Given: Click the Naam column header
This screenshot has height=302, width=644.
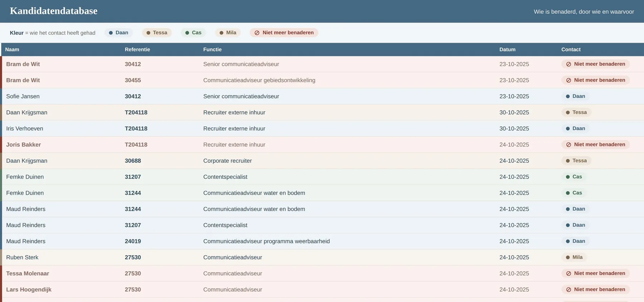Looking at the screenshot, I should pyautogui.click(x=12, y=49).
